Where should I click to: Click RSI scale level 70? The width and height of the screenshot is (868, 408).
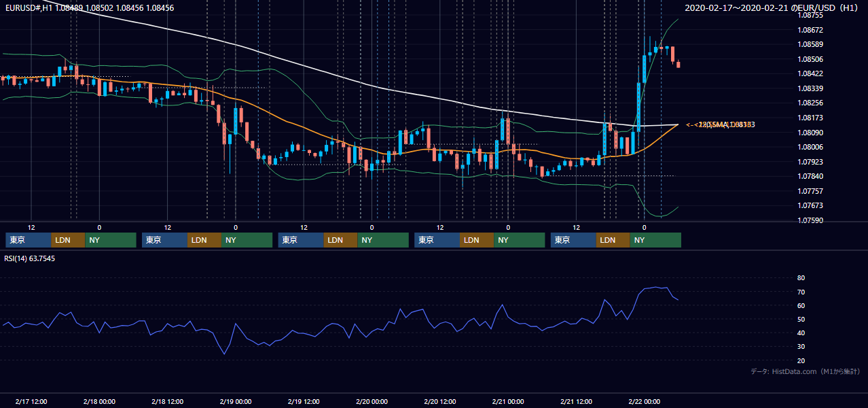click(x=801, y=292)
